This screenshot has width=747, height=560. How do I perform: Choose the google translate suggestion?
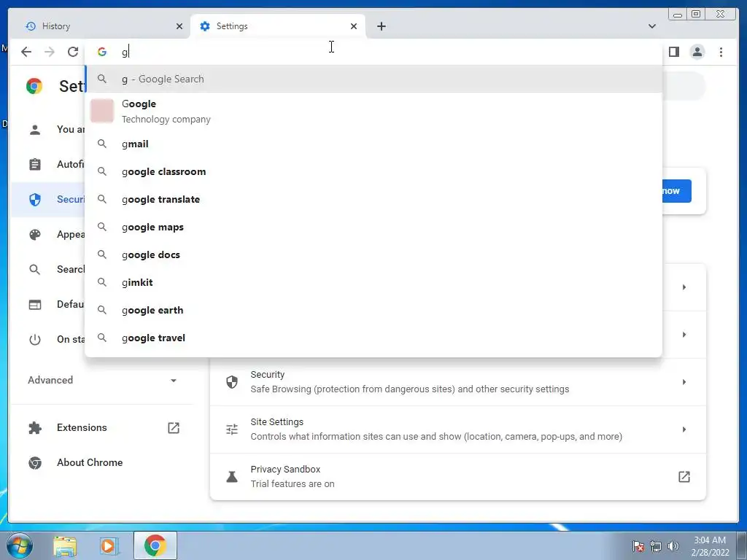tap(373, 199)
